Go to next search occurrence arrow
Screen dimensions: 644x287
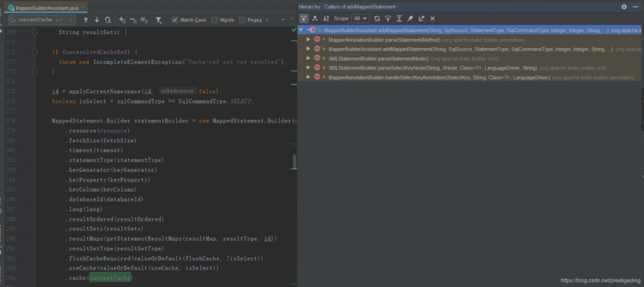pos(97,20)
